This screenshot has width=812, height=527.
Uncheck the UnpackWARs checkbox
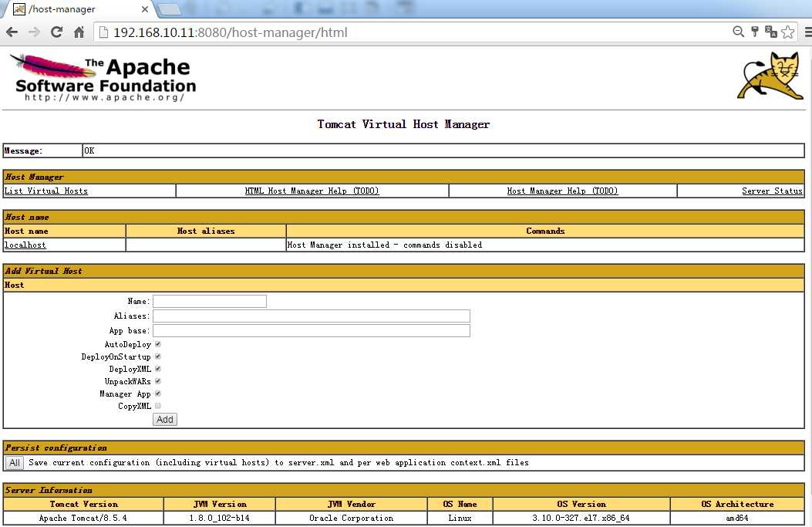(158, 381)
